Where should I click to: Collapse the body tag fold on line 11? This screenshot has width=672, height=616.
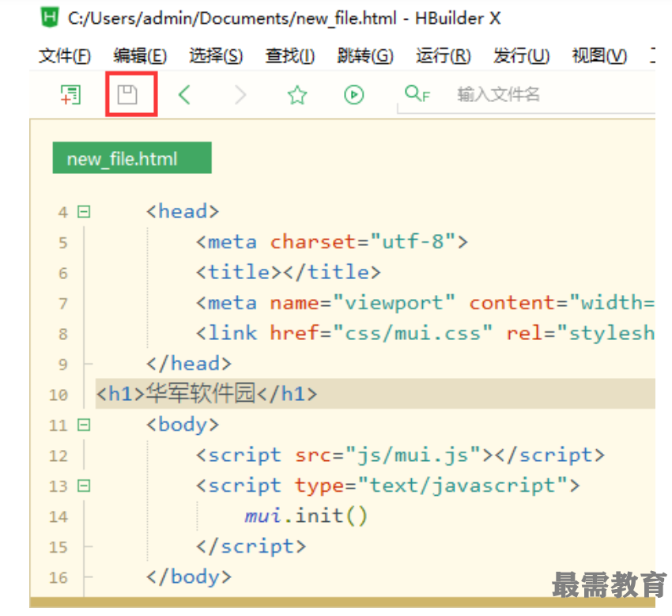(x=84, y=425)
